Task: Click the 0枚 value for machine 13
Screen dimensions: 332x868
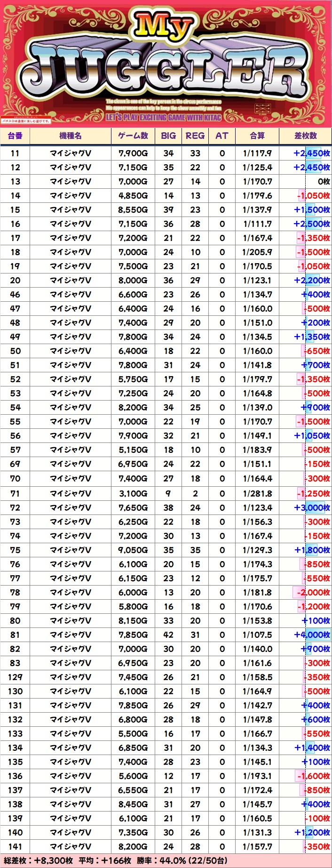Action: [x=324, y=181]
